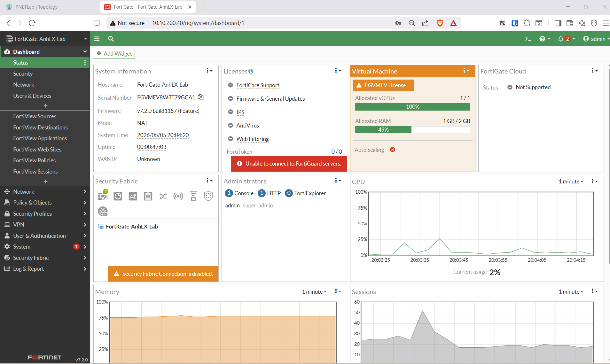Open the Brave Rewards triangle icon
The width and height of the screenshot is (610, 364).
pyautogui.click(x=453, y=23)
